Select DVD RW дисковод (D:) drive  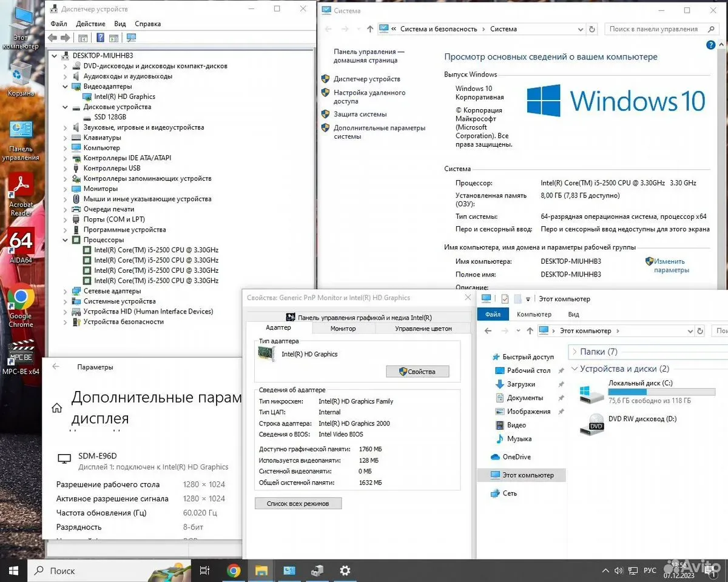629,424
